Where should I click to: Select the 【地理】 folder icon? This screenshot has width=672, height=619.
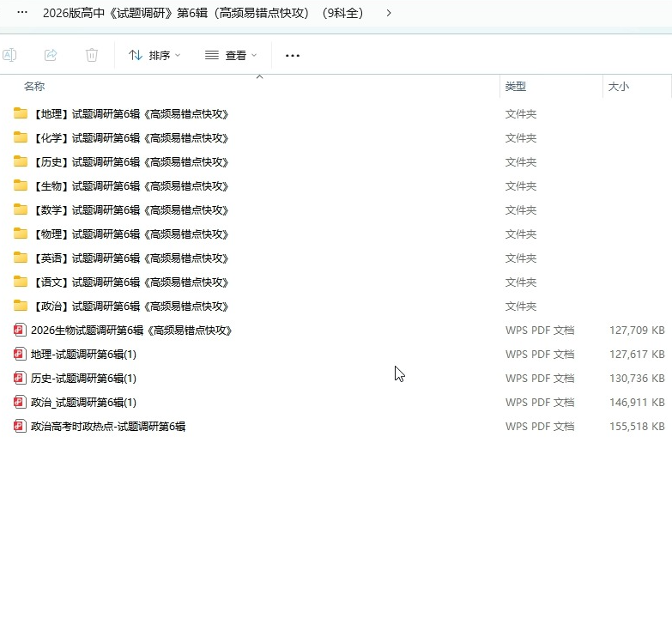(21, 114)
